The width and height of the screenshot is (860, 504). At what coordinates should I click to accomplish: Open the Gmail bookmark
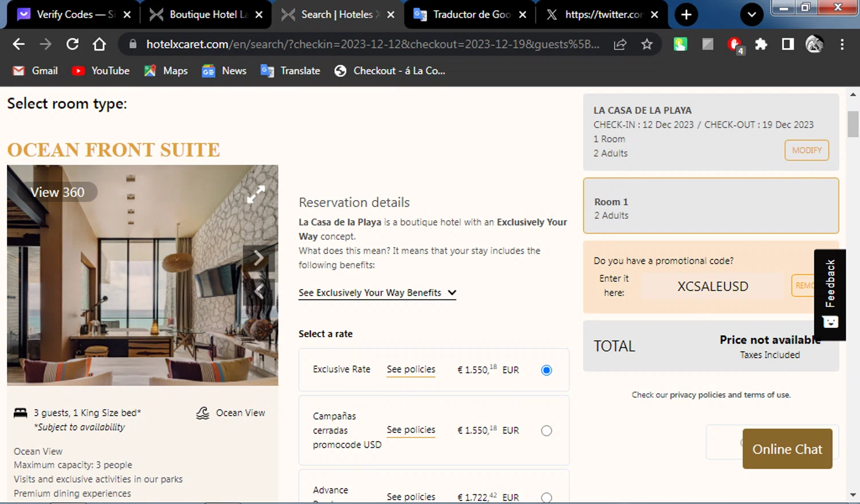coord(36,71)
